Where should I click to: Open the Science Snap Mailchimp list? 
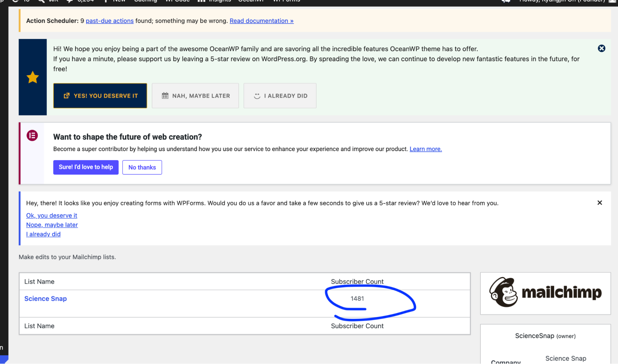[45, 298]
